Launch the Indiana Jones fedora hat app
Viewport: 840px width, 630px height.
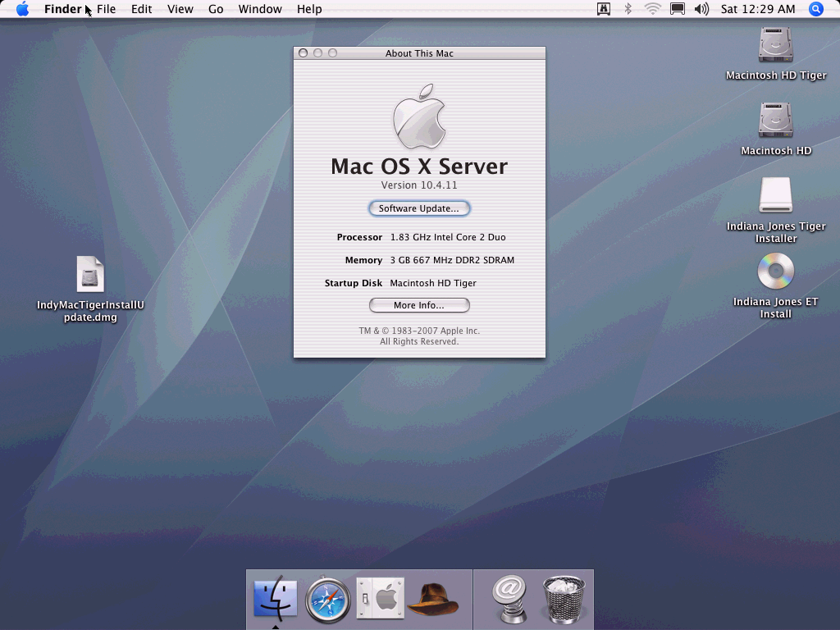pyautogui.click(x=432, y=600)
